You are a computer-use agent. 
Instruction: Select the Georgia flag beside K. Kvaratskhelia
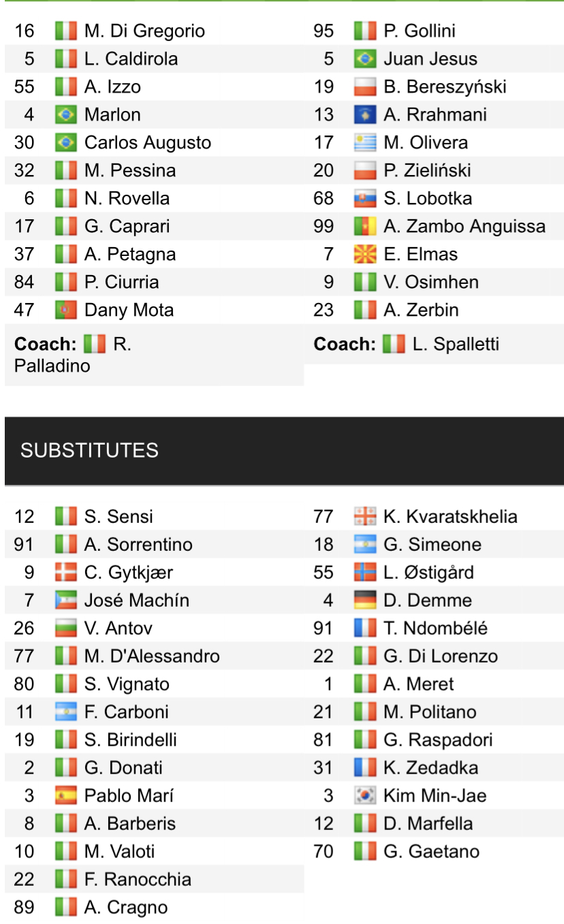pyautogui.click(x=365, y=517)
